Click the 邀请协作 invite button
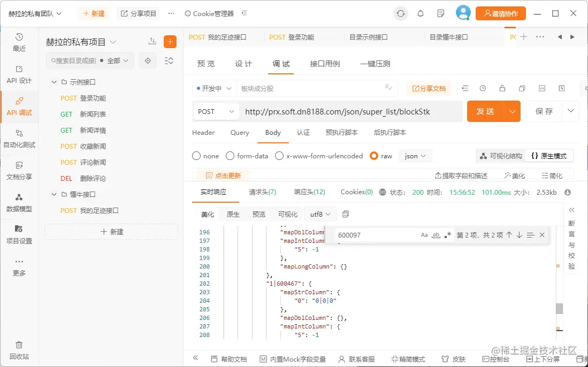The width and height of the screenshot is (588, 367). pos(501,13)
